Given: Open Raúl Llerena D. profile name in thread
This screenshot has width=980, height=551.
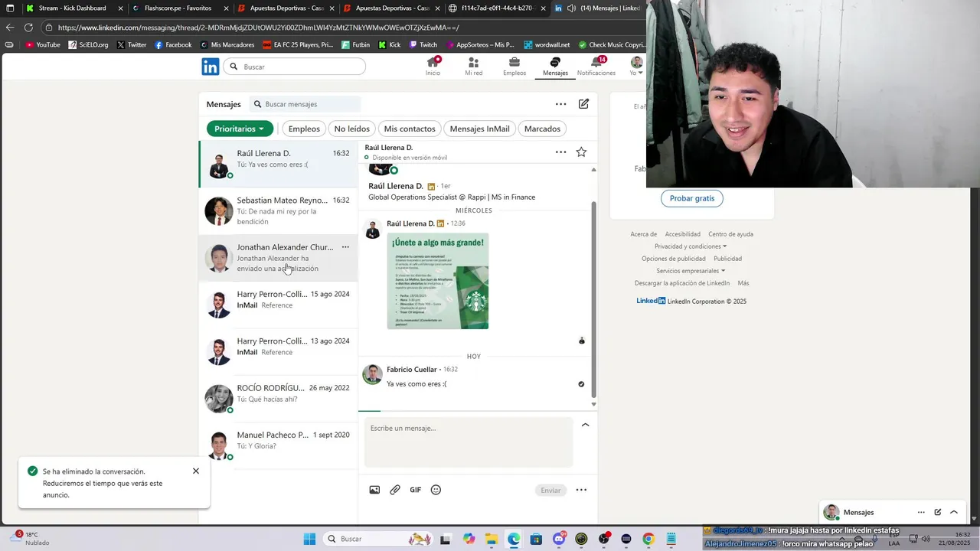Looking at the screenshot, I should click(396, 186).
